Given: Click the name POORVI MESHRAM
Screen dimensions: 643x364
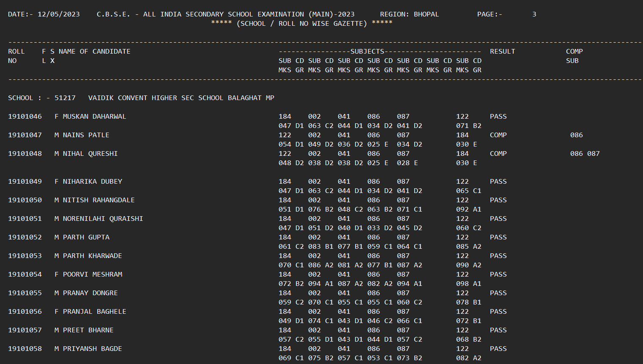Looking at the screenshot, I should 92,274.
